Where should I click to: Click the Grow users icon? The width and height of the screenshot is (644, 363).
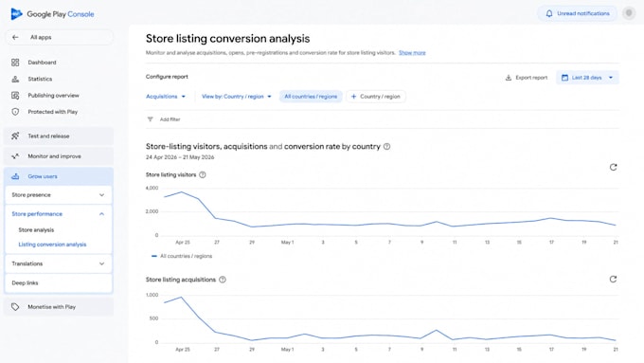15,176
